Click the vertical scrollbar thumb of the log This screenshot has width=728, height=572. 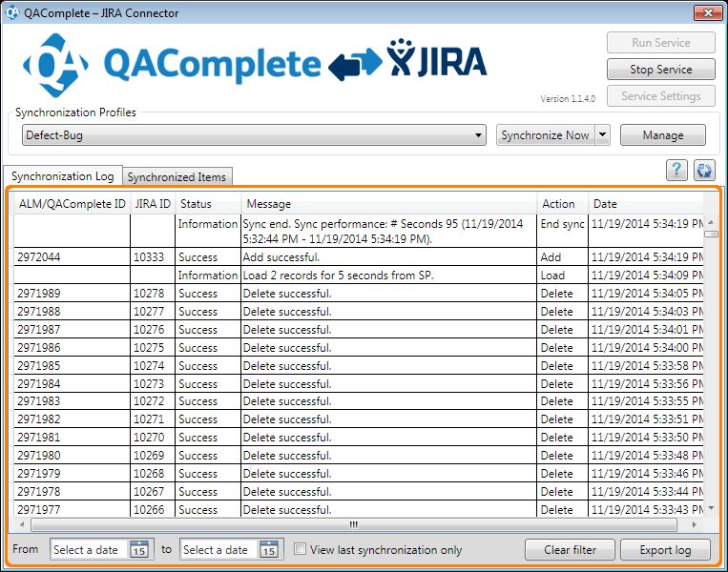[711, 235]
